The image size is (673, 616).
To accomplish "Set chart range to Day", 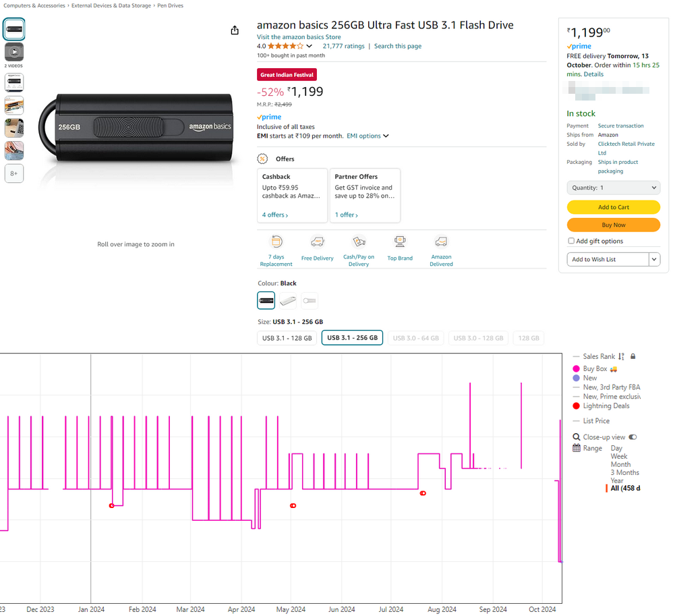I will click(x=616, y=448).
